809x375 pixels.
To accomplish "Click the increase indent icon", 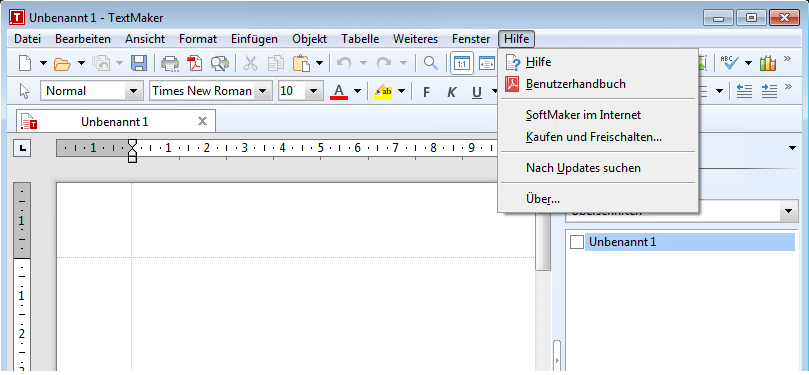I will click(769, 91).
